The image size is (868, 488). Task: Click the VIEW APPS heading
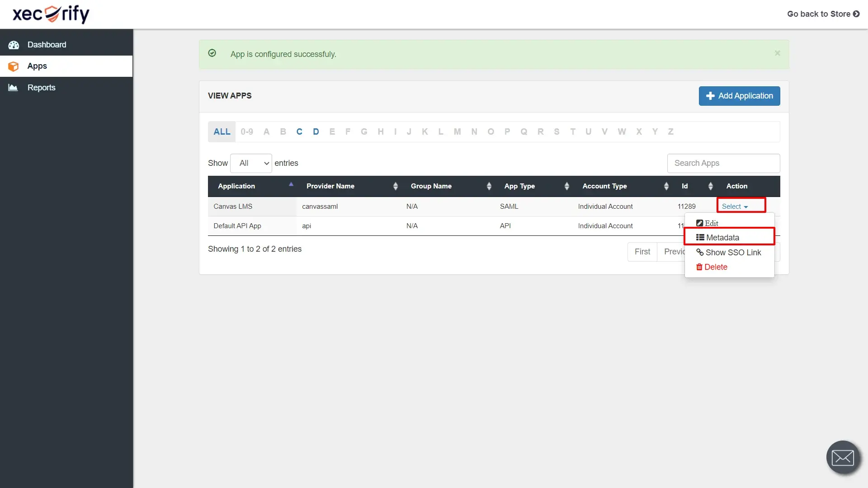[230, 96]
